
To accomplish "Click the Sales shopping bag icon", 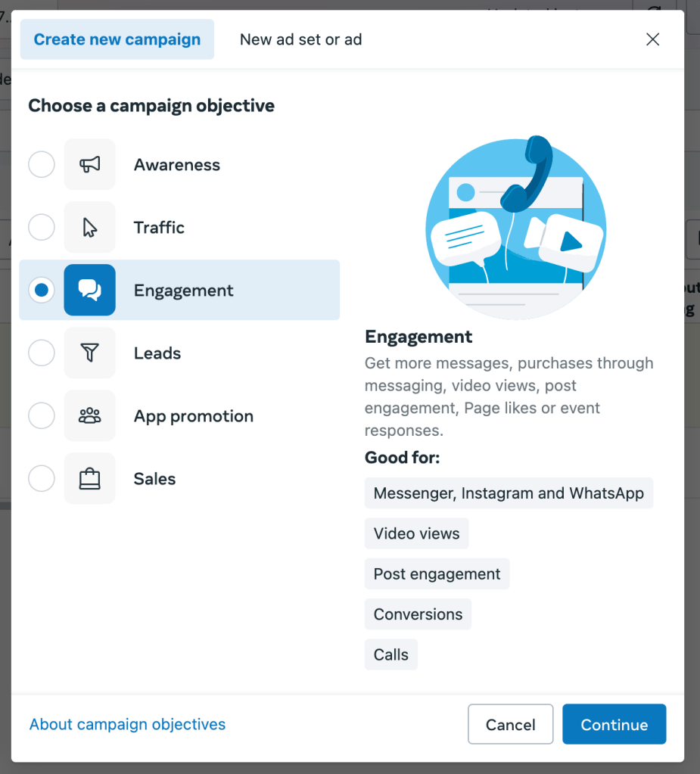I will point(90,478).
